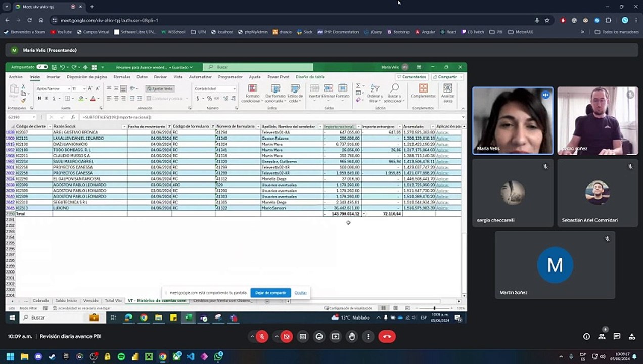The image size is (643, 364).
Task: Open filter dropdown for Razón Social
Action: tap(123, 126)
